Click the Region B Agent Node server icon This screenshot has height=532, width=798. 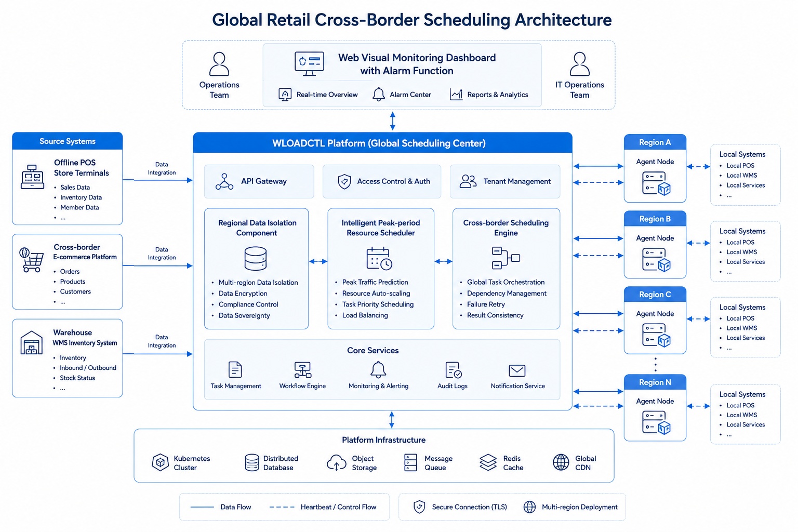(656, 260)
